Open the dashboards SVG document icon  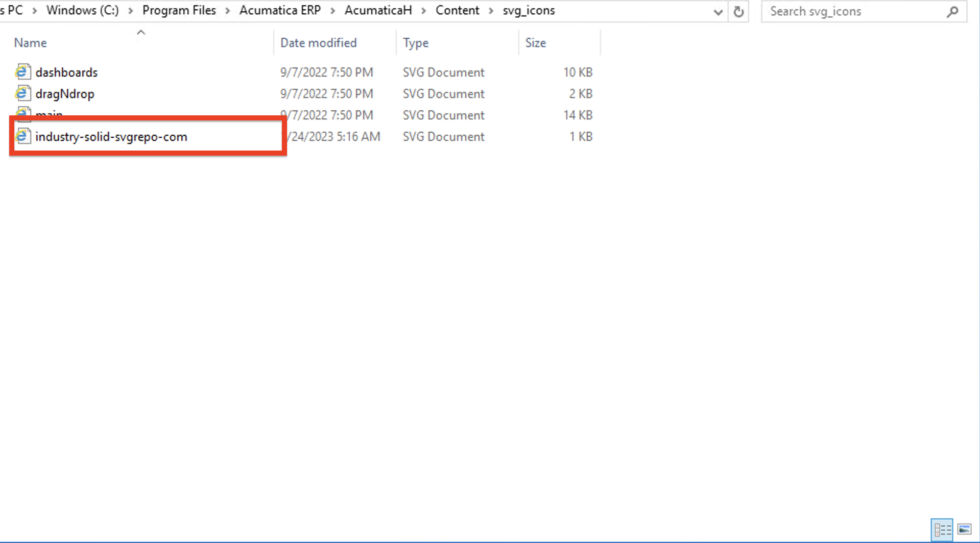22,72
